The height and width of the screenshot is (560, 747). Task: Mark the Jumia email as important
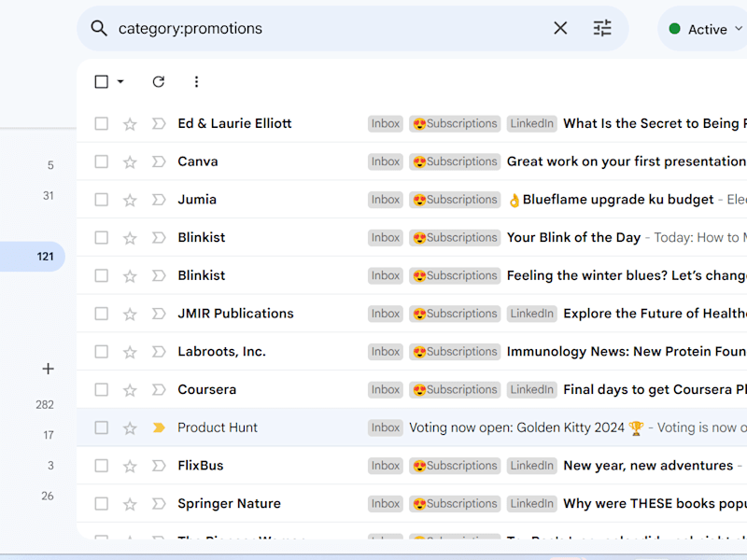pyautogui.click(x=159, y=200)
